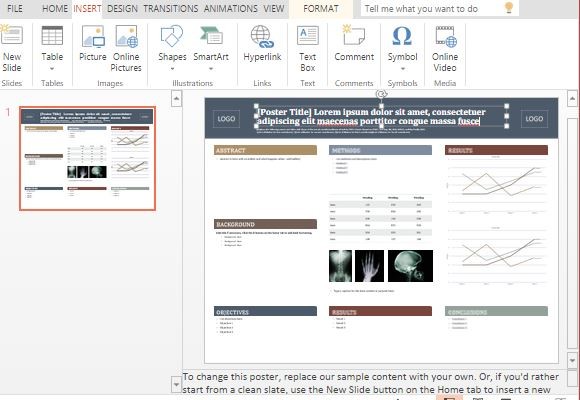
Task: Click the left LOGO placeholder
Action: [226, 119]
